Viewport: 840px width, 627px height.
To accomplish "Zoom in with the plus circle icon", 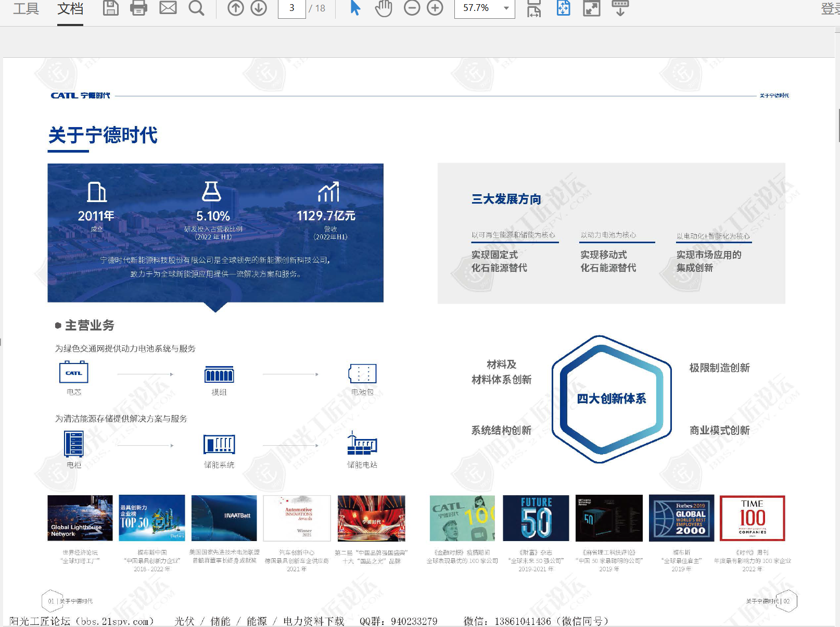I will (435, 8).
